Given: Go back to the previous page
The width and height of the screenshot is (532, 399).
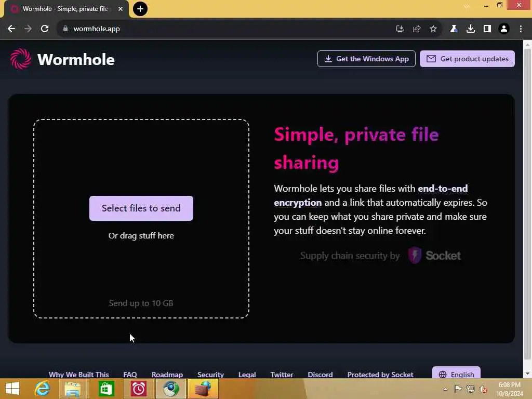Looking at the screenshot, I should tap(11, 29).
